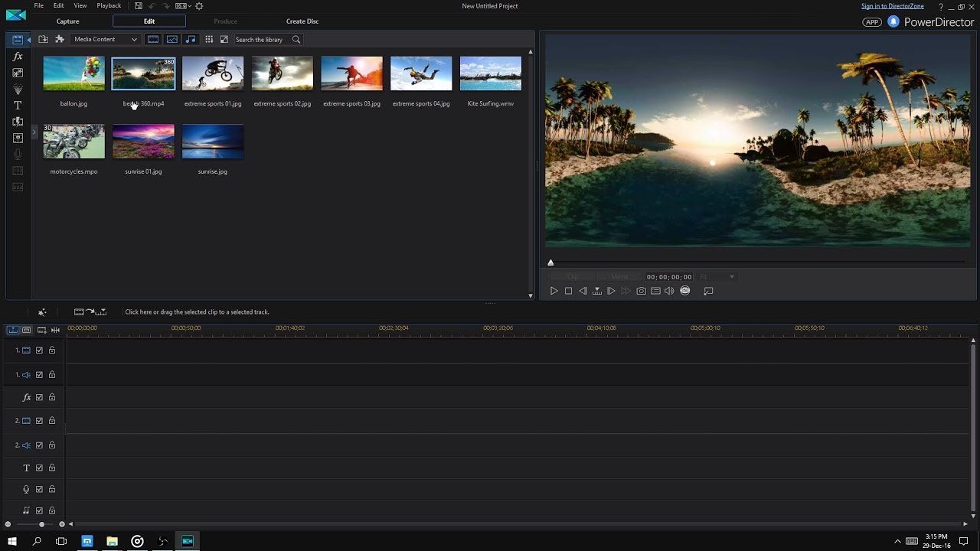Take a snapshot with the camera icon
The width and height of the screenshot is (980, 551).
point(641,291)
